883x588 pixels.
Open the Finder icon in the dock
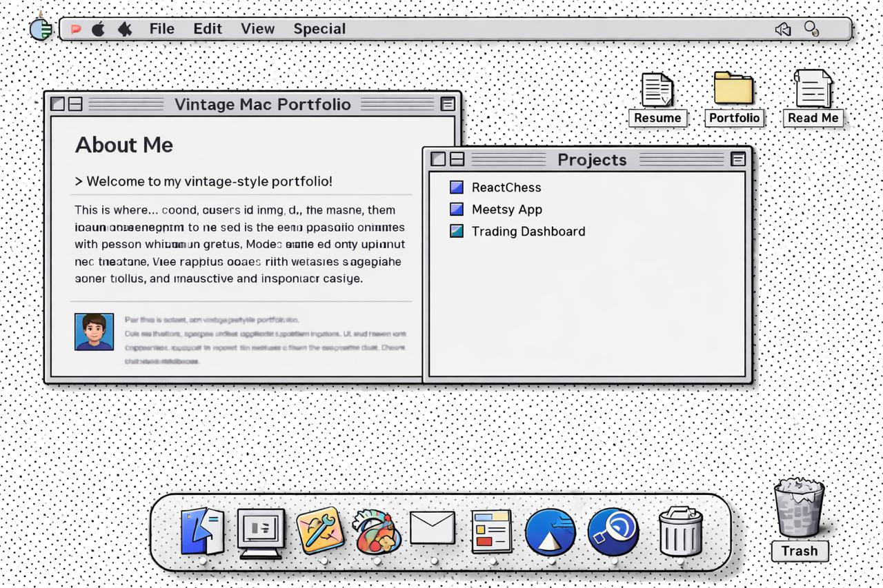[202, 531]
